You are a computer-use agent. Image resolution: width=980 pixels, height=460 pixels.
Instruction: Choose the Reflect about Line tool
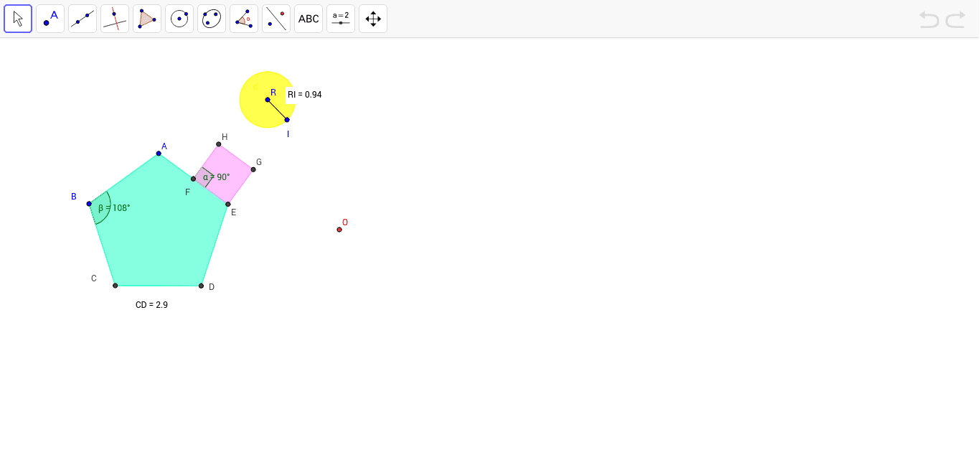[x=276, y=19]
